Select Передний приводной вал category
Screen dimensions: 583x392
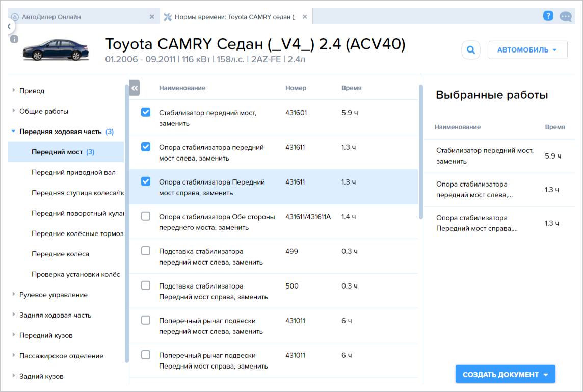point(73,172)
